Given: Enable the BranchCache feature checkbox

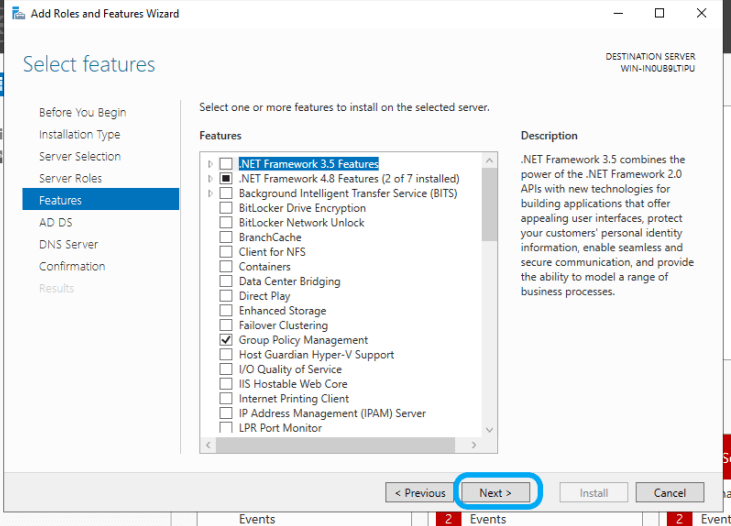Looking at the screenshot, I should [x=226, y=237].
